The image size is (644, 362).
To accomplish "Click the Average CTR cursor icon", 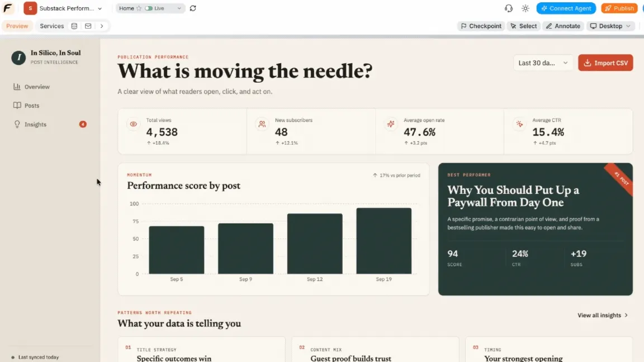I will click(519, 124).
